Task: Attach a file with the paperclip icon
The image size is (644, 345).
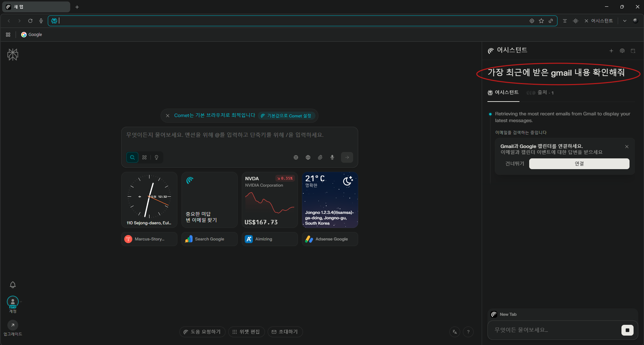Action: 320,157
